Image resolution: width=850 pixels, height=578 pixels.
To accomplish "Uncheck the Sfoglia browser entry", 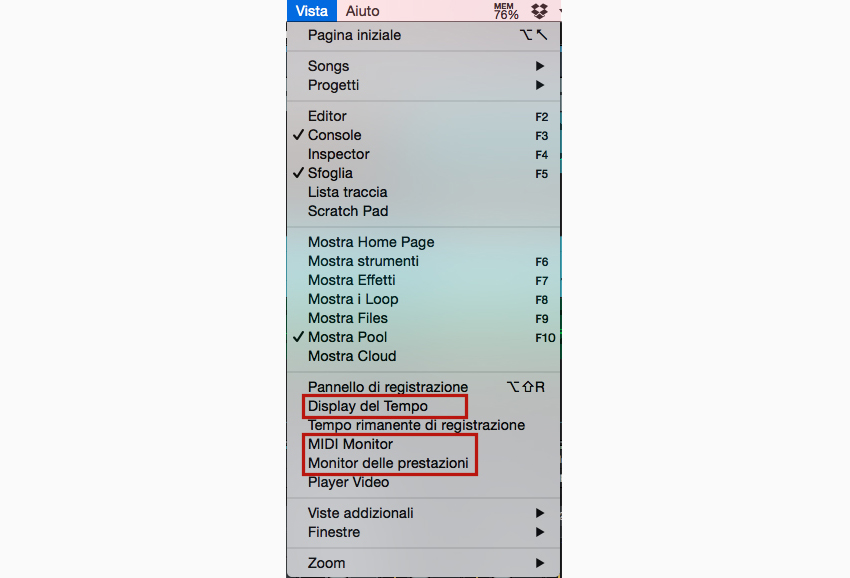I will coord(423,173).
